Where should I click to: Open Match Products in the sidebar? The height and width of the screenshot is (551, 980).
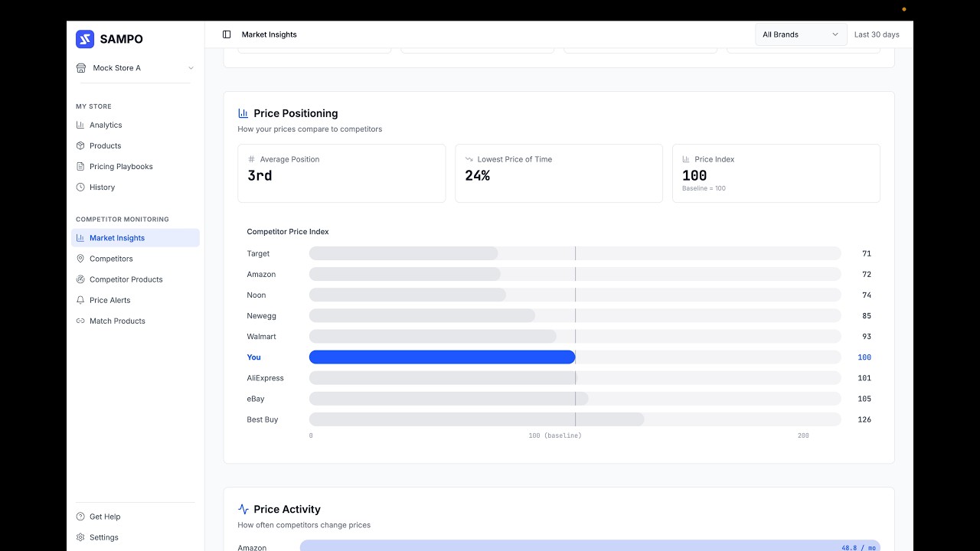tap(136, 321)
